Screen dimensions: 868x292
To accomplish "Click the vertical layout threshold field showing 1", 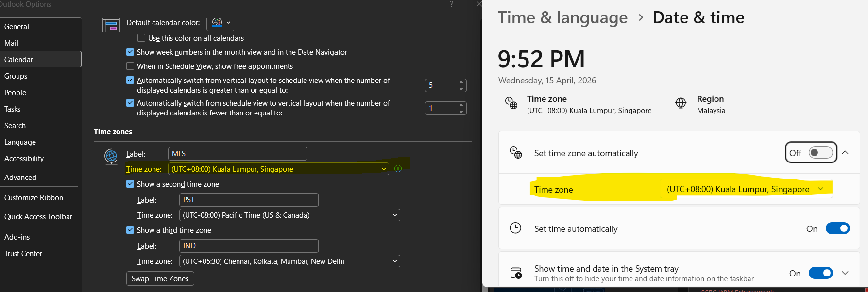I will [441, 108].
